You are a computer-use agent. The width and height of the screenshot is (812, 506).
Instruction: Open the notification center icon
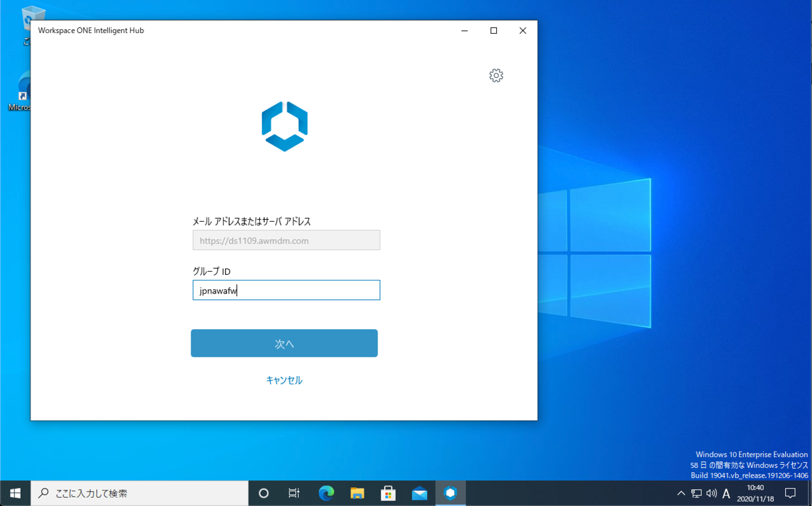click(x=790, y=493)
